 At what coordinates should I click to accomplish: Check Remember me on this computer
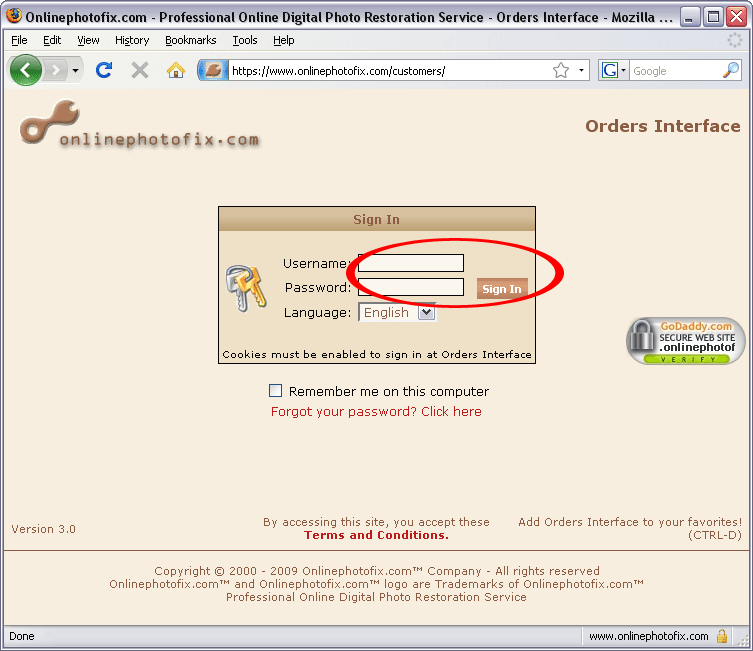pos(275,391)
